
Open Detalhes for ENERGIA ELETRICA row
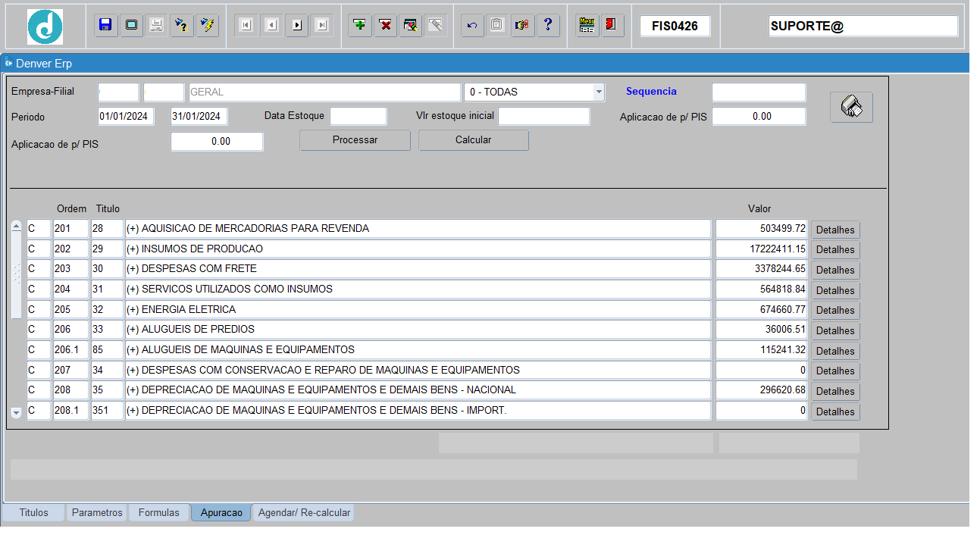point(835,310)
